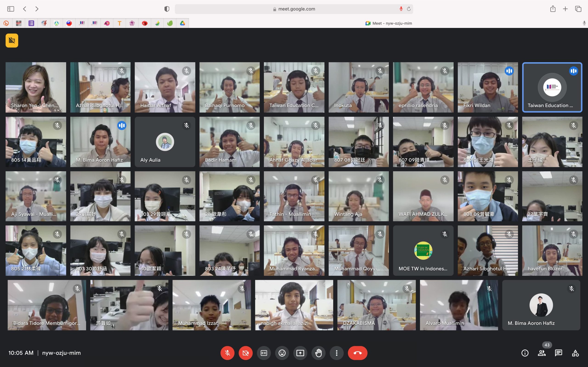Unmute the microphone in Meet controls
Image resolution: width=588 pixels, height=367 pixels.
pos(227,353)
